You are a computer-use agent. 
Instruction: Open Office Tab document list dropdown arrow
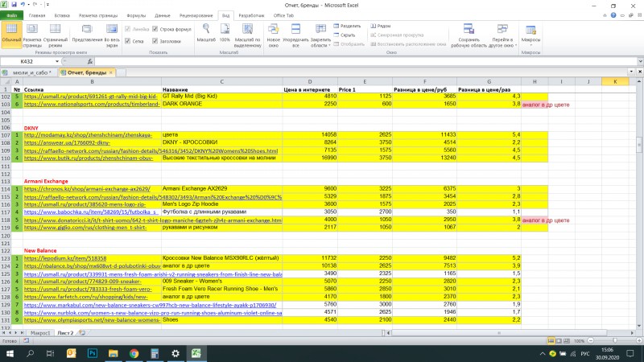click(631, 72)
